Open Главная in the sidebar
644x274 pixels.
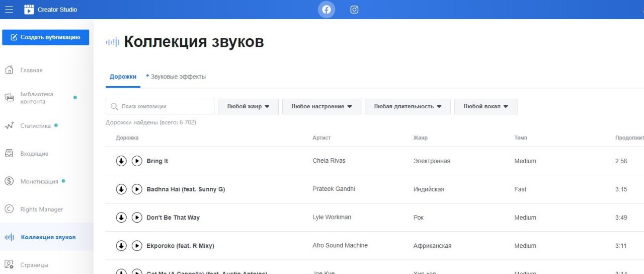(31, 70)
